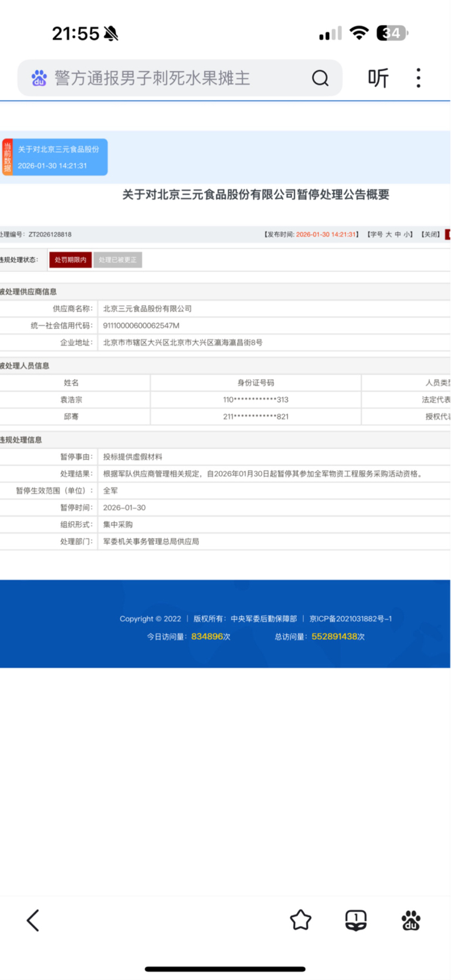Screen dimensions: 451x980
Task: Tap the processing number ZT2026128818
Action: [x=50, y=234]
